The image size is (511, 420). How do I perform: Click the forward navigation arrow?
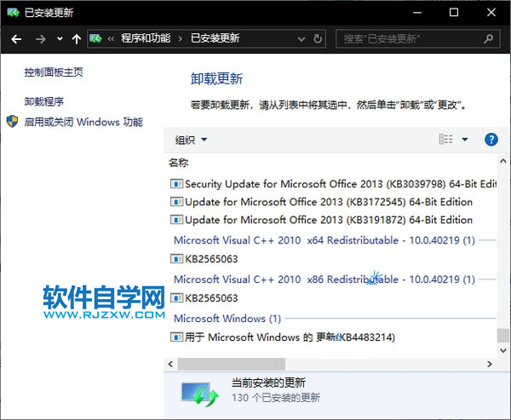[x=41, y=39]
